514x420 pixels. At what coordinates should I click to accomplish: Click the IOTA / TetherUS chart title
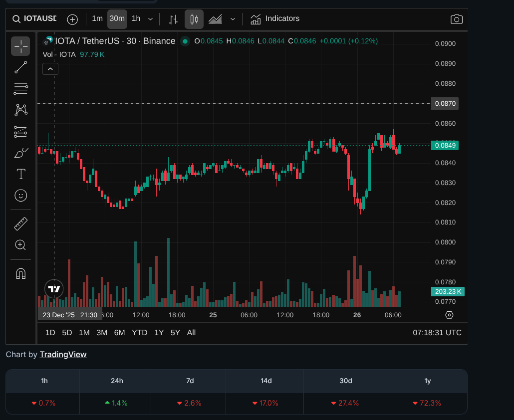115,41
